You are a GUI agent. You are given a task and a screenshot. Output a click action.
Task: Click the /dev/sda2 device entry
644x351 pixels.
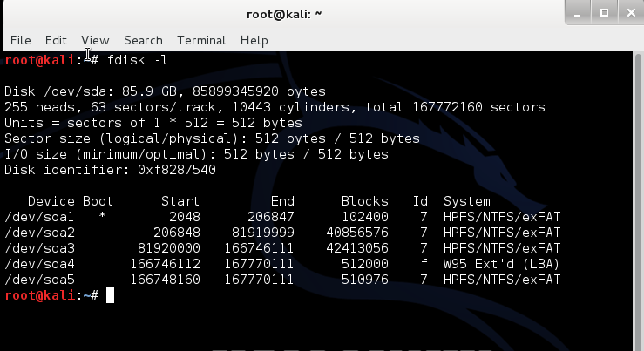(x=39, y=233)
